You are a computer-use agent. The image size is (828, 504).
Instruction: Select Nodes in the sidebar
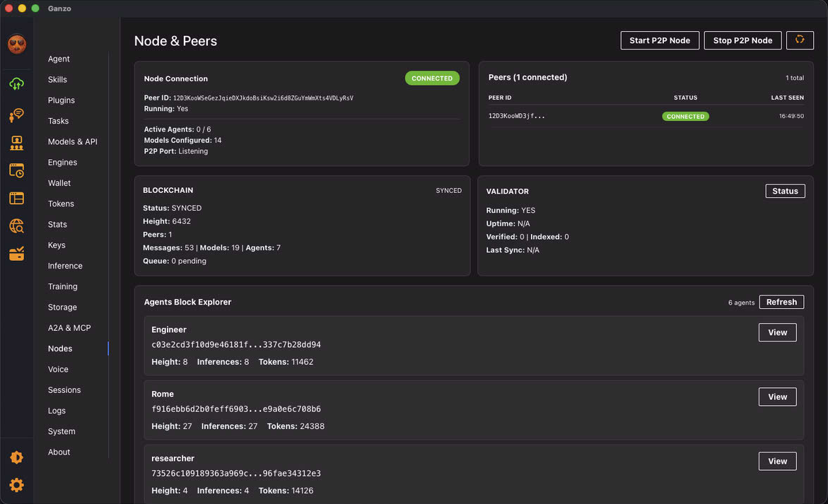[x=60, y=348]
